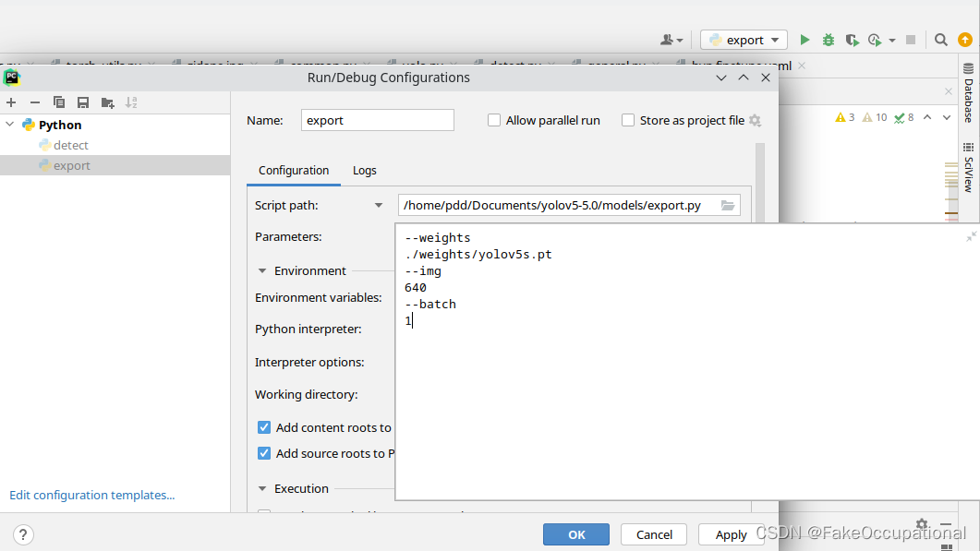Image resolution: width=980 pixels, height=551 pixels.
Task: Open Script path type dropdown arrow
Action: [378, 206]
